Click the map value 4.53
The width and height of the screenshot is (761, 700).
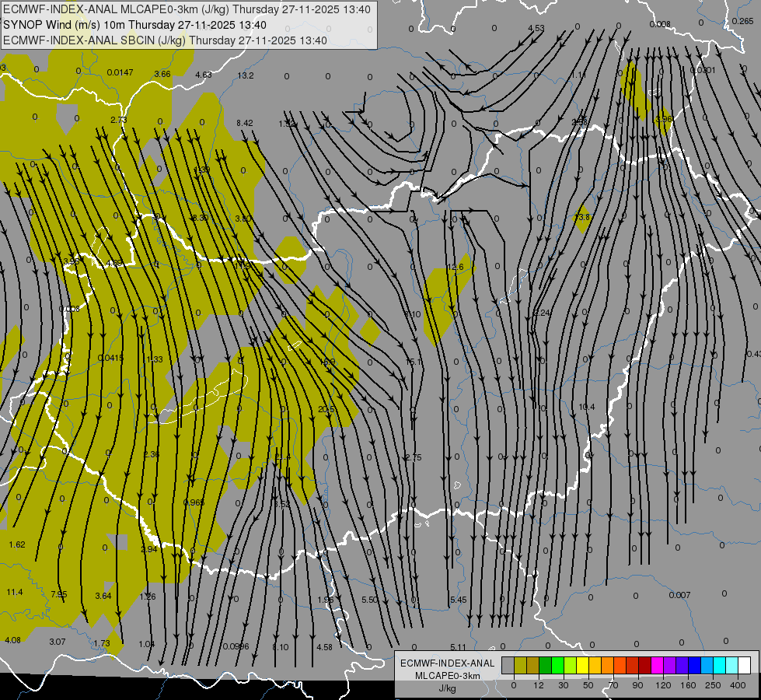click(536, 28)
